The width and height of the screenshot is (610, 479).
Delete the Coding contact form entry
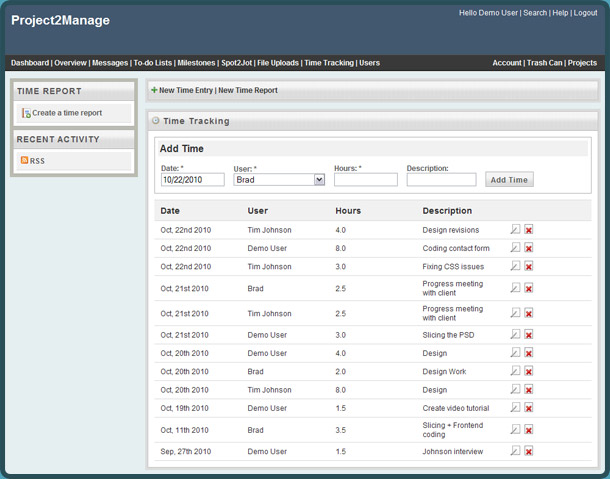[528, 248]
